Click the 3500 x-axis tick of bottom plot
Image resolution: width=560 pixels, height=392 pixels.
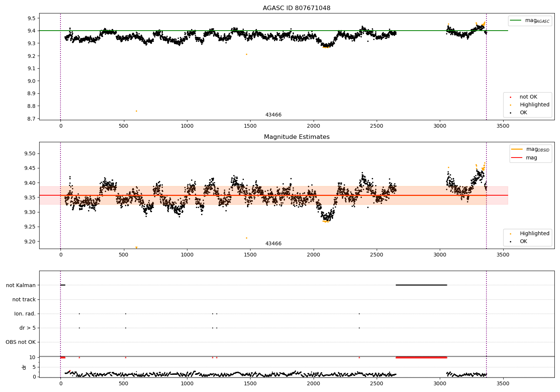tap(503, 383)
